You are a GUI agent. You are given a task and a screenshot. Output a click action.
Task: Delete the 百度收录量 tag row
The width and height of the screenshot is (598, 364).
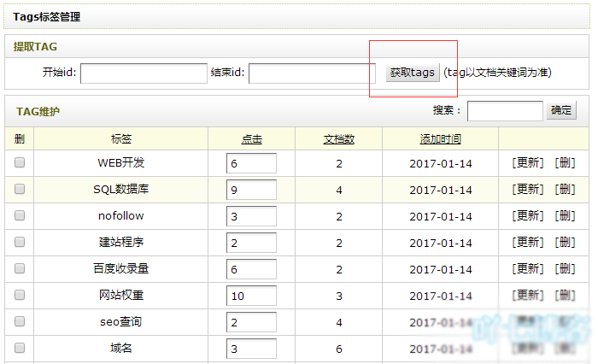tap(565, 269)
